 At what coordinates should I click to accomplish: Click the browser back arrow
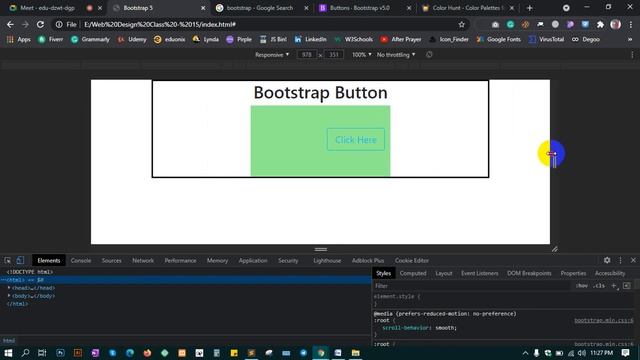10,24
